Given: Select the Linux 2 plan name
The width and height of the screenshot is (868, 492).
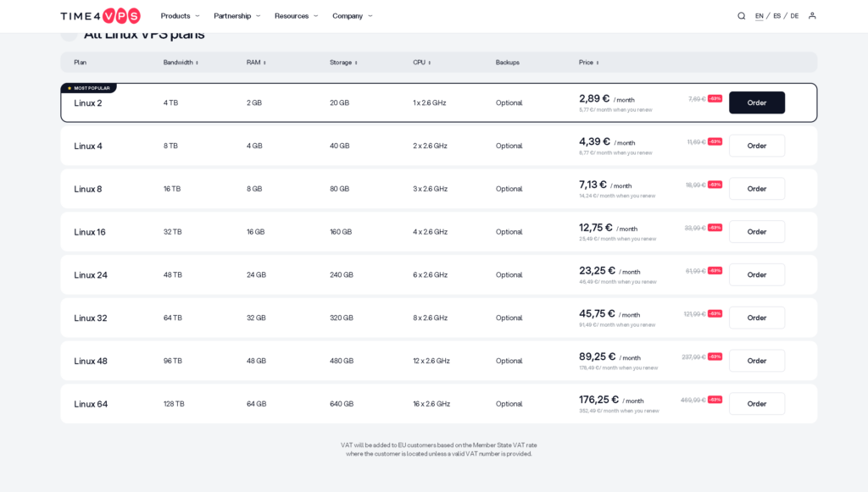Looking at the screenshot, I should point(88,103).
